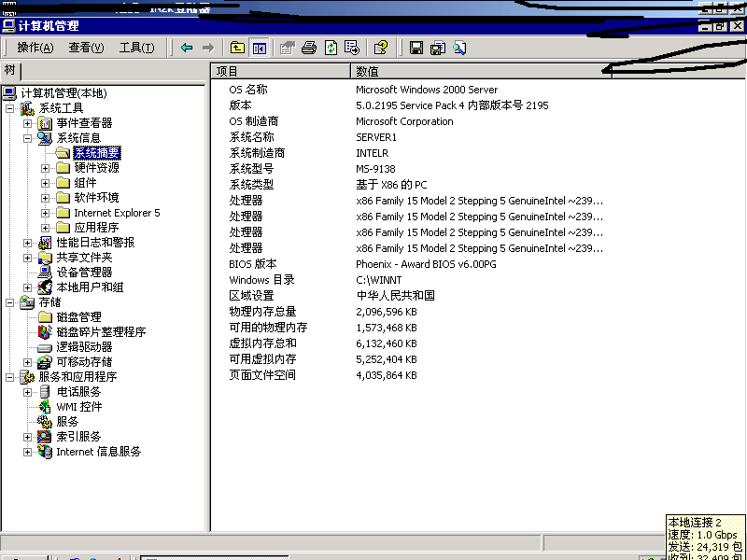Select the 逻辑驱动器 icon

pyautogui.click(x=45, y=347)
